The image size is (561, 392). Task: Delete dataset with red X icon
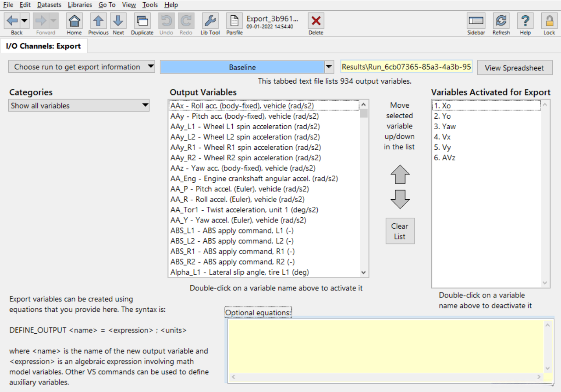(316, 21)
